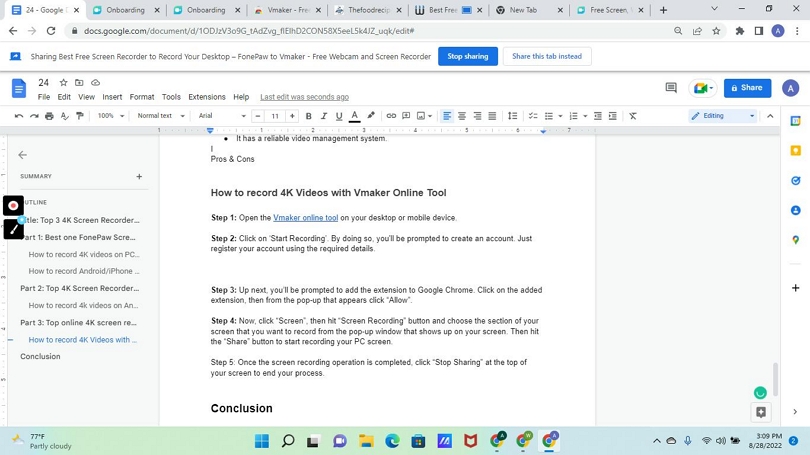Open the Format menu

pyautogui.click(x=142, y=97)
